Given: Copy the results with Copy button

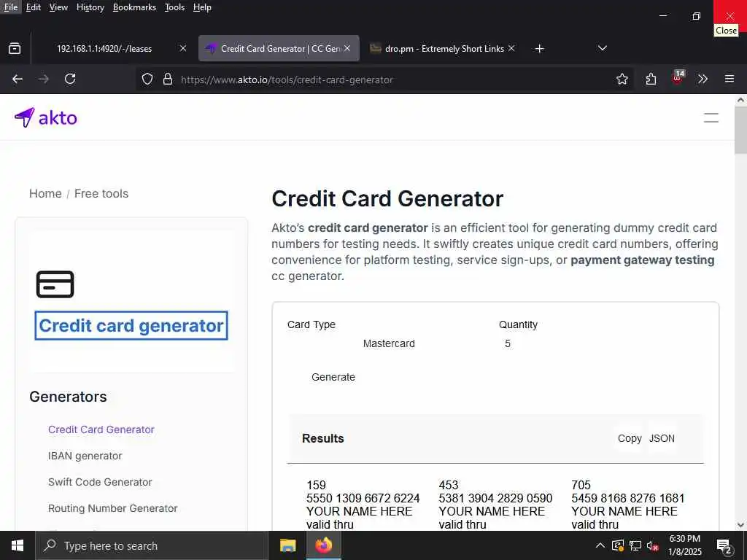Looking at the screenshot, I should pyautogui.click(x=630, y=438).
